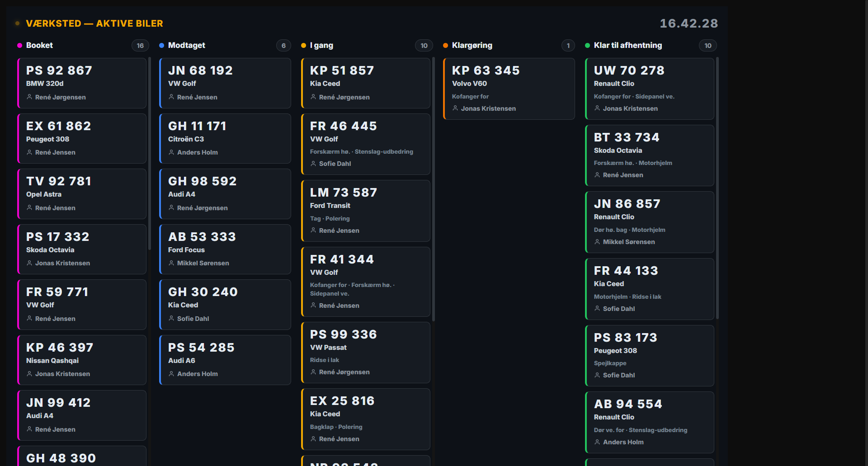The image size is (868, 466).
Task: Click the Bagklap · Polering job text
Action: (336, 427)
